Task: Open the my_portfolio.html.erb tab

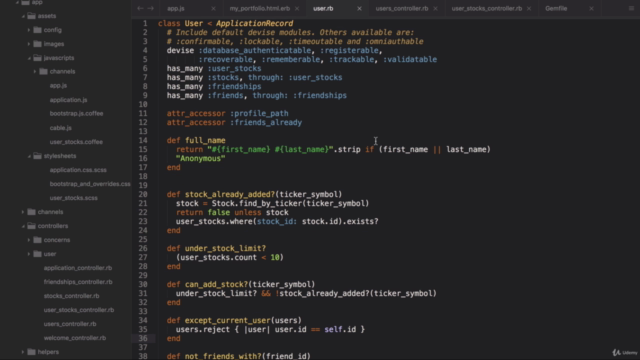Action: 260,9
